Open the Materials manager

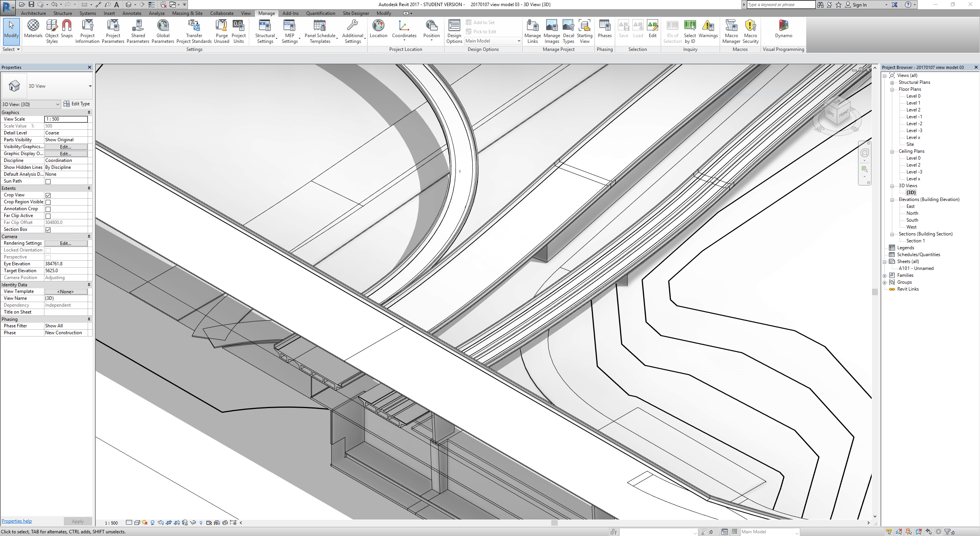(33, 31)
